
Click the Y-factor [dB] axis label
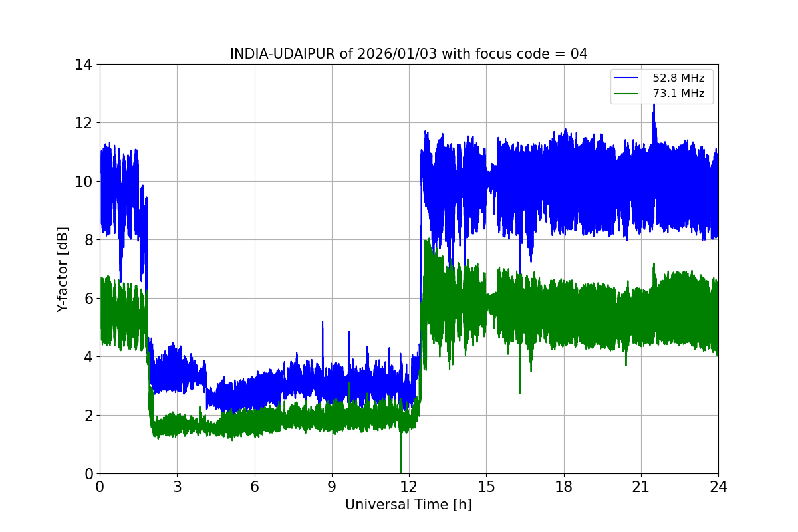[x=63, y=269]
